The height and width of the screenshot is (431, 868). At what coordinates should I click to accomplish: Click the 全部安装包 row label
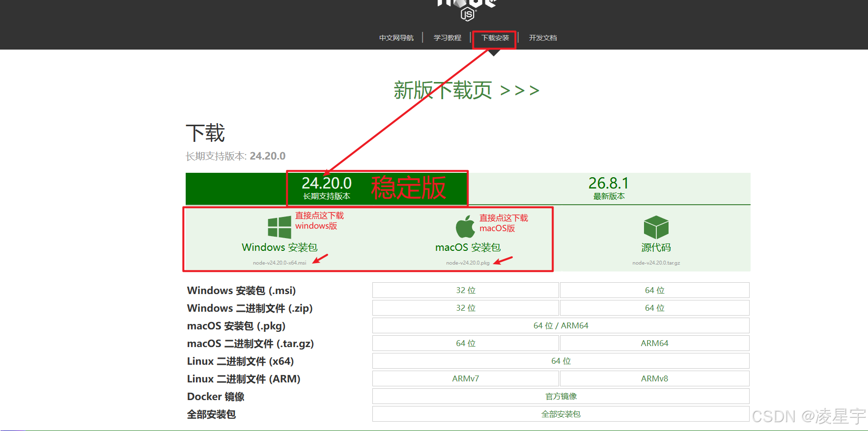[211, 414]
